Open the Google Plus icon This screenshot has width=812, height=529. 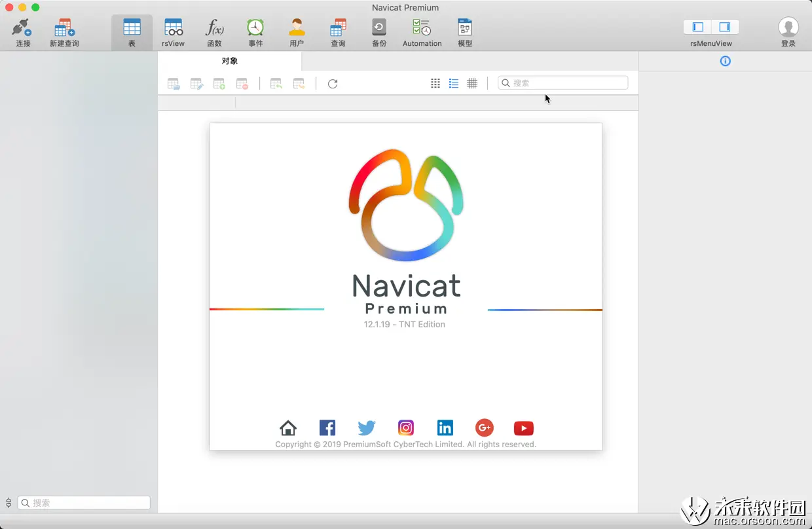click(x=485, y=428)
